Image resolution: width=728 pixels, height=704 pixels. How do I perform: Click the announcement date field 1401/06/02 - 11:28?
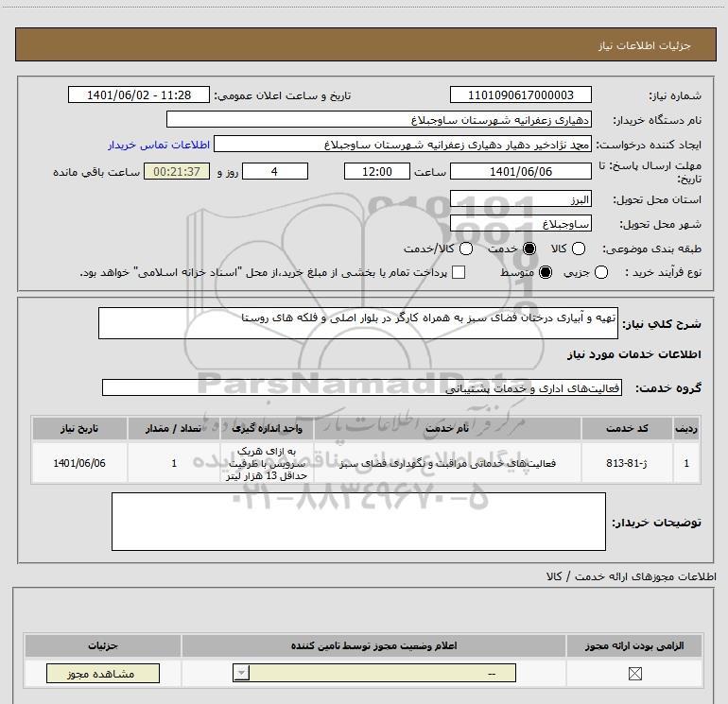coord(139,94)
